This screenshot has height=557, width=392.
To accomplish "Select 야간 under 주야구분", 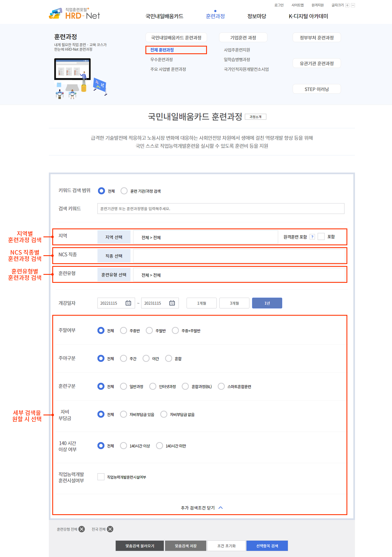I will tap(146, 358).
